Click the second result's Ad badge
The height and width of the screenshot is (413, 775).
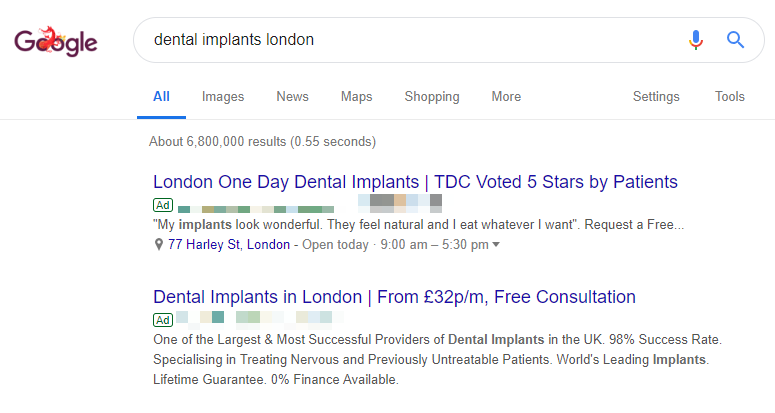(x=163, y=320)
